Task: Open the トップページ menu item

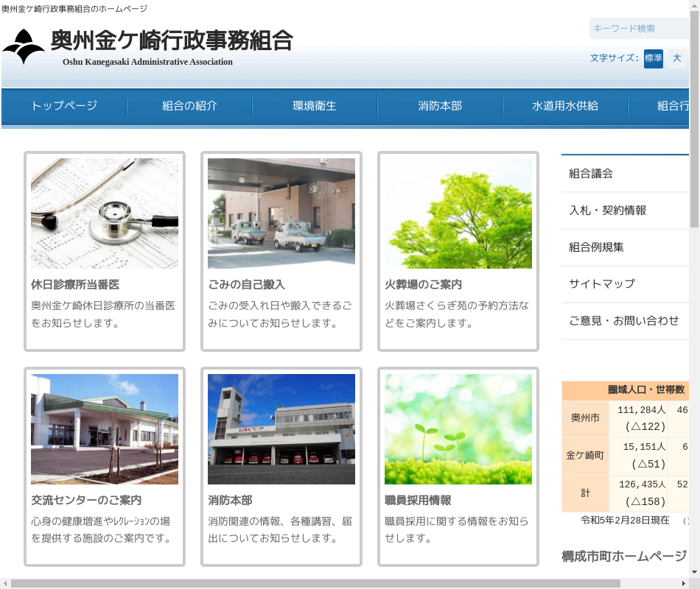Action: tap(64, 106)
